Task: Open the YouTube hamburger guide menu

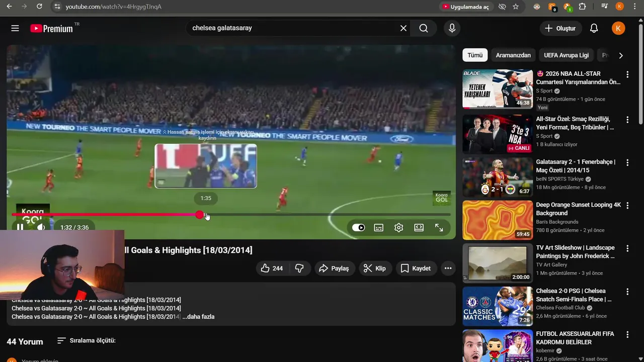Action: point(15,28)
